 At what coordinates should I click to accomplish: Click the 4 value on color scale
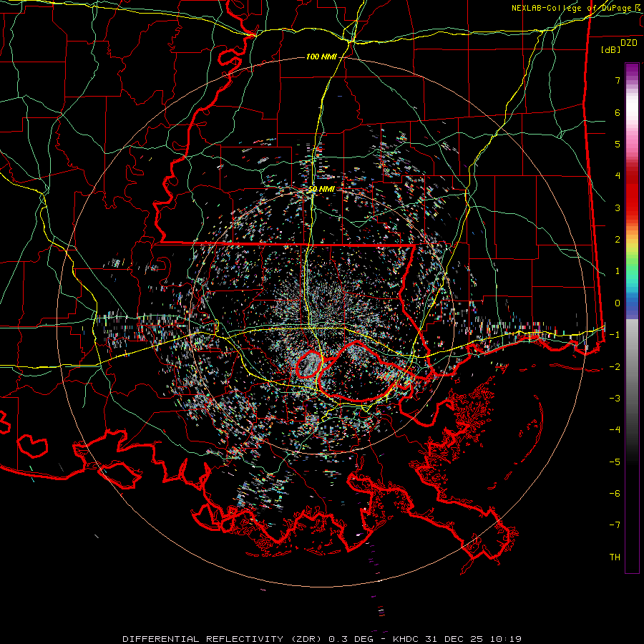(618, 176)
